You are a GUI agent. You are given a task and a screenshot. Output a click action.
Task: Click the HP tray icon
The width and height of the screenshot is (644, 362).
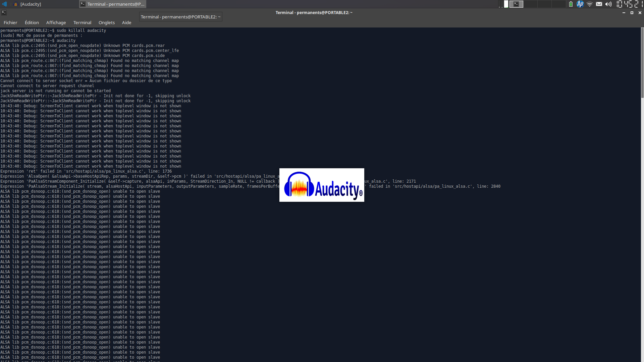tap(580, 4)
